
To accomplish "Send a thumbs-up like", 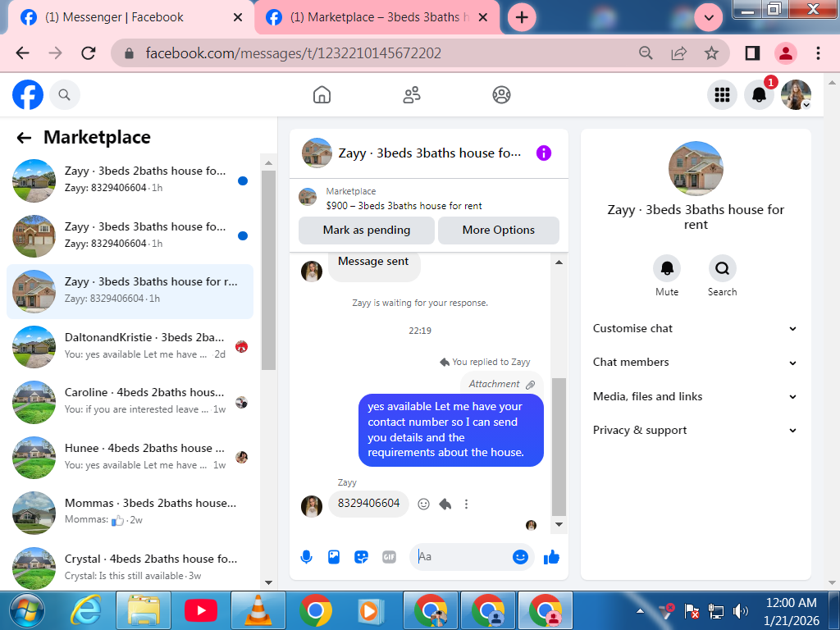I will (551, 557).
